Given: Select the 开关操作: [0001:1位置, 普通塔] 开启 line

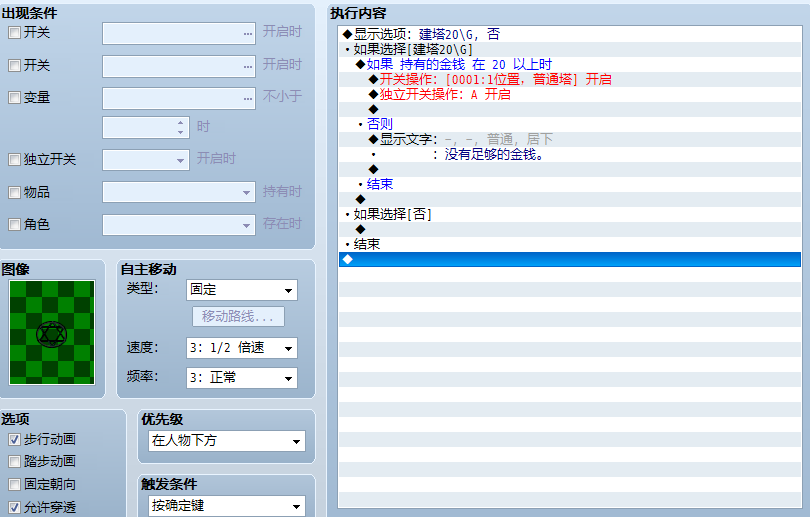Looking at the screenshot, I should (570, 79).
